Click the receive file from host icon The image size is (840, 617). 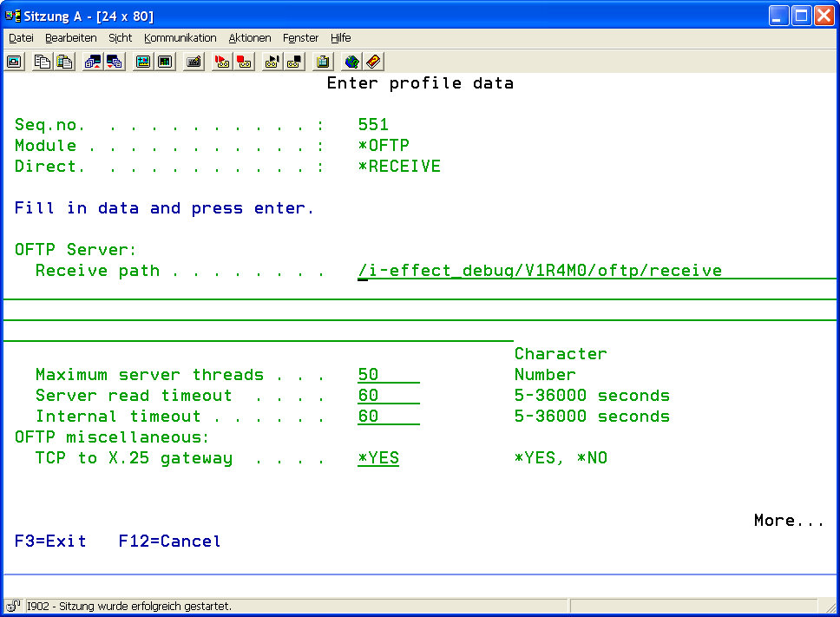pyautogui.click(x=115, y=62)
